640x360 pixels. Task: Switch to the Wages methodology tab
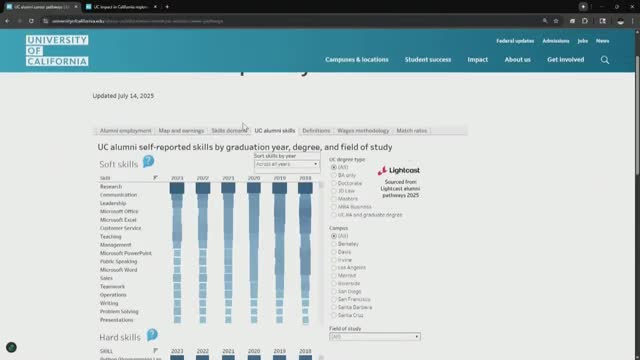pos(363,131)
